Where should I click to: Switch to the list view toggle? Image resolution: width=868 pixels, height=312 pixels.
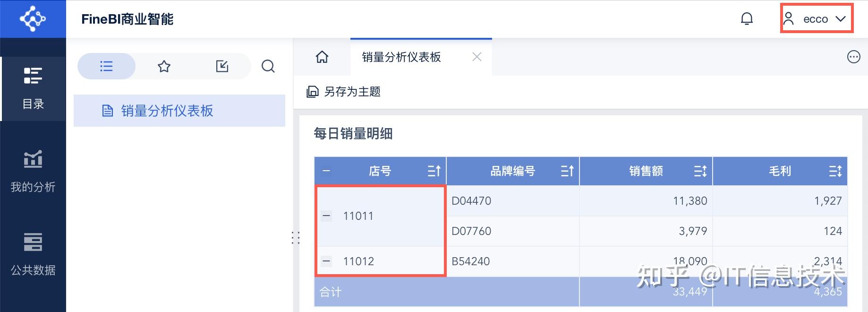[106, 66]
